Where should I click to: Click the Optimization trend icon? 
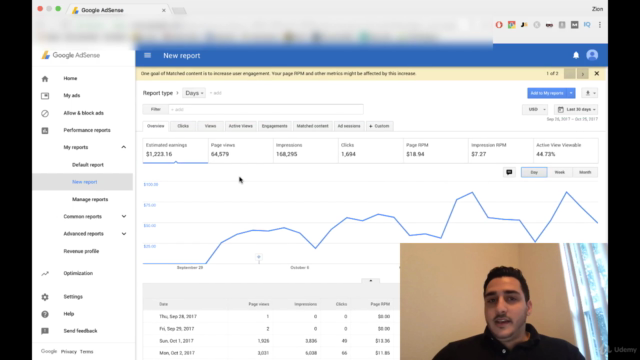coord(45,273)
